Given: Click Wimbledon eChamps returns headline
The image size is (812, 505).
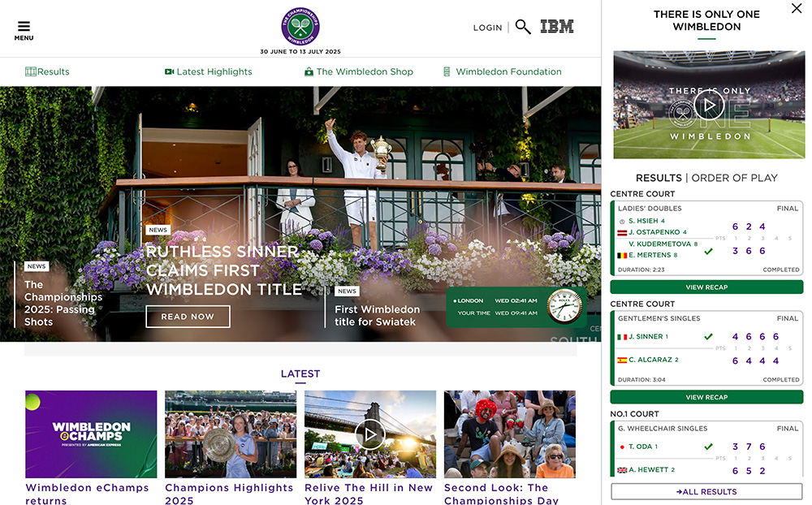Looking at the screenshot, I should [x=87, y=494].
